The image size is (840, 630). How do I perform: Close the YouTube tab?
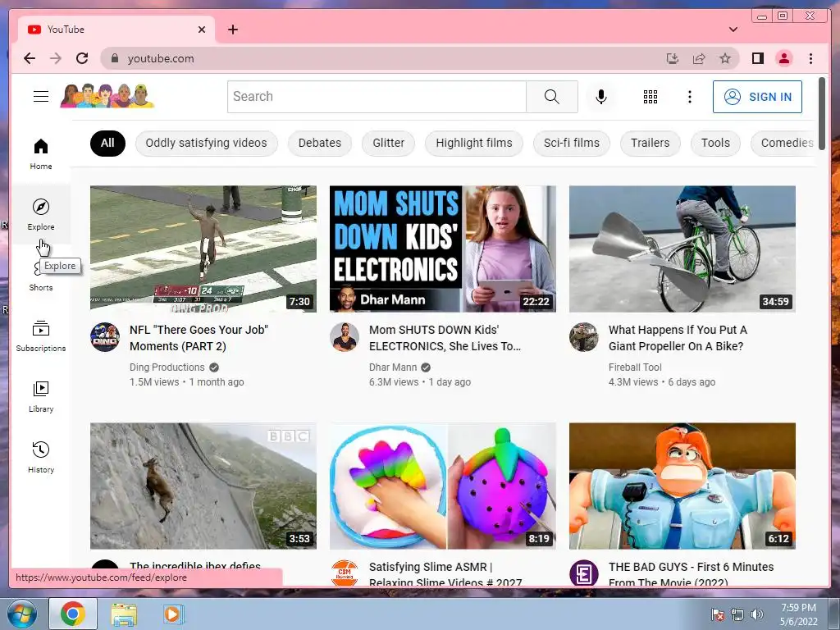(x=202, y=30)
